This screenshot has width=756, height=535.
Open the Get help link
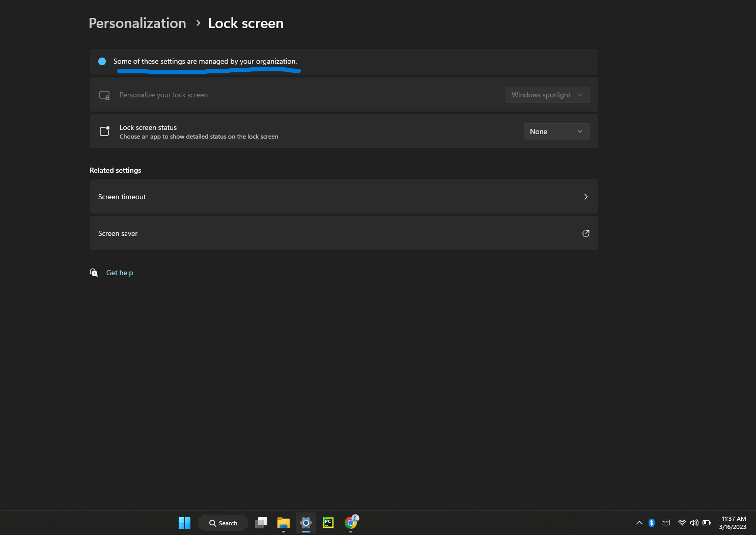(119, 272)
